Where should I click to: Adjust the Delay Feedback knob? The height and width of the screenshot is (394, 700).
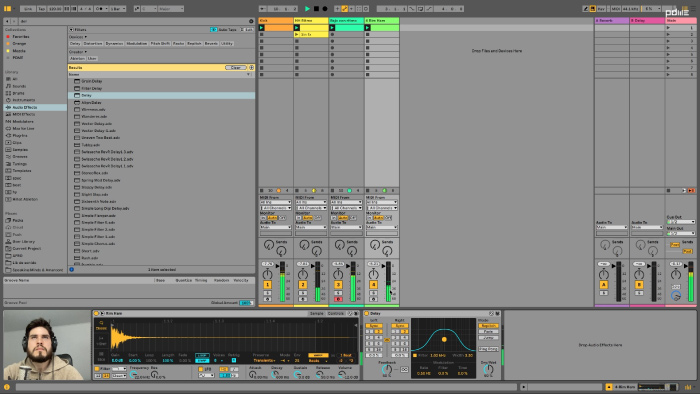pos(387,369)
